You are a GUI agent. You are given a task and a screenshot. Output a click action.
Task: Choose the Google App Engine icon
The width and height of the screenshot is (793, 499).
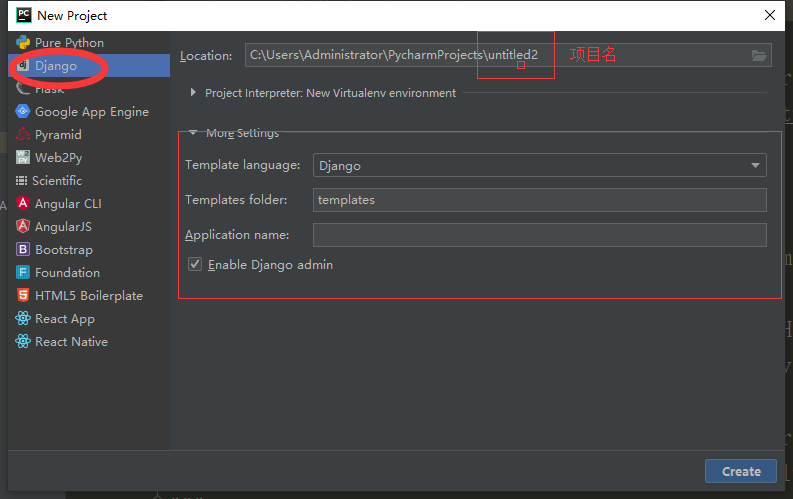click(23, 111)
